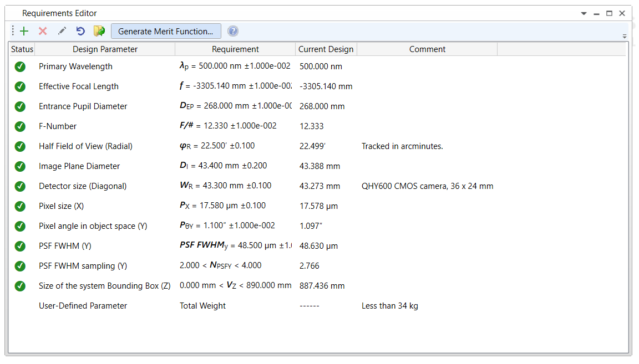
Task: Sort by the Design Parameter column header
Action: (105, 49)
